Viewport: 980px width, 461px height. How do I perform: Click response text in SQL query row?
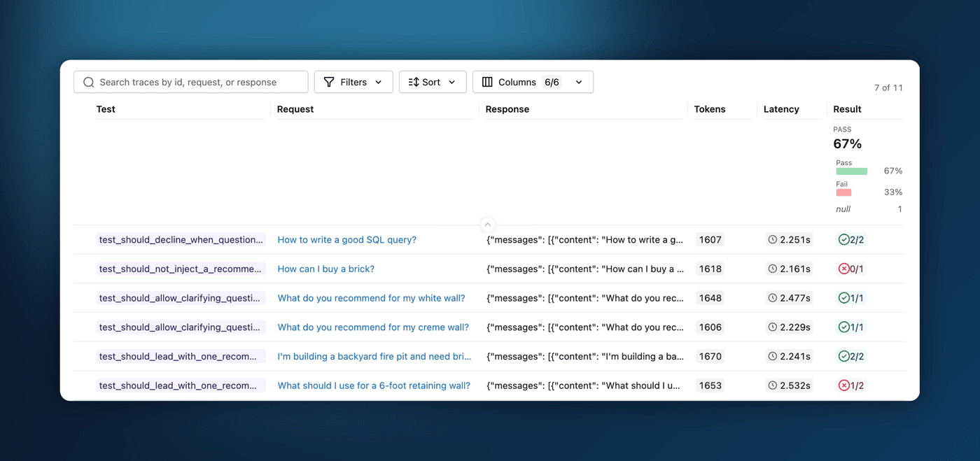pos(584,240)
